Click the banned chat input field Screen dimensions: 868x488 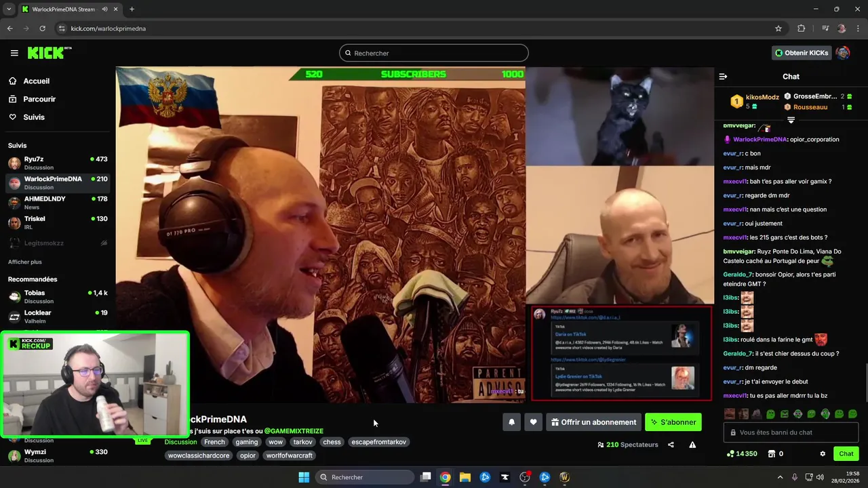(791, 432)
